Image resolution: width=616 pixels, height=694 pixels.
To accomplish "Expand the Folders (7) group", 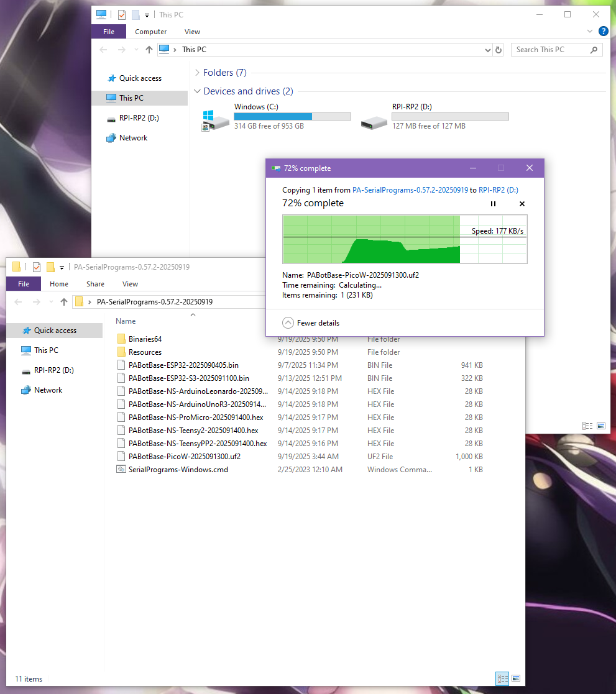I will pyautogui.click(x=197, y=73).
